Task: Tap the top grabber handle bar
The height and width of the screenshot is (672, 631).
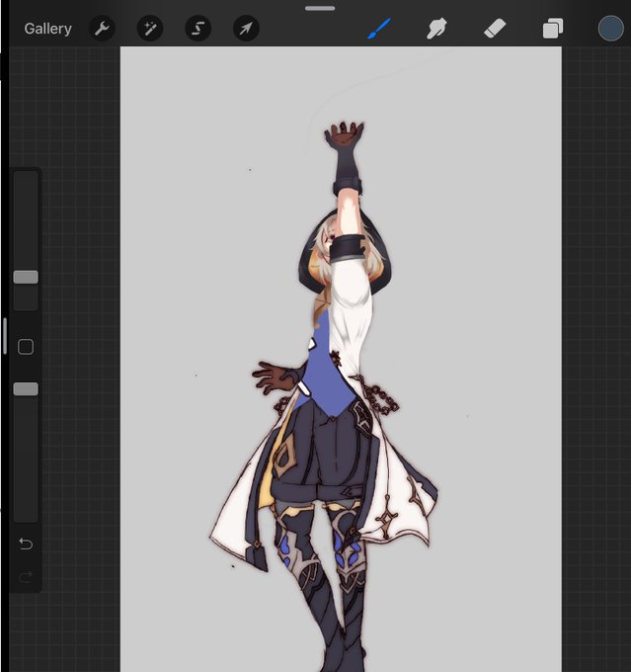Action: tap(320, 8)
